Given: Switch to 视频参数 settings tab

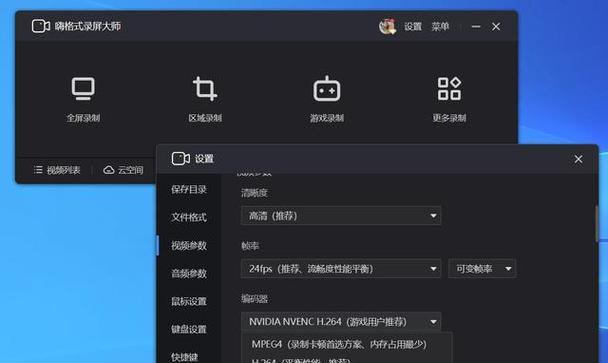Looking at the screenshot, I should coord(189,245).
